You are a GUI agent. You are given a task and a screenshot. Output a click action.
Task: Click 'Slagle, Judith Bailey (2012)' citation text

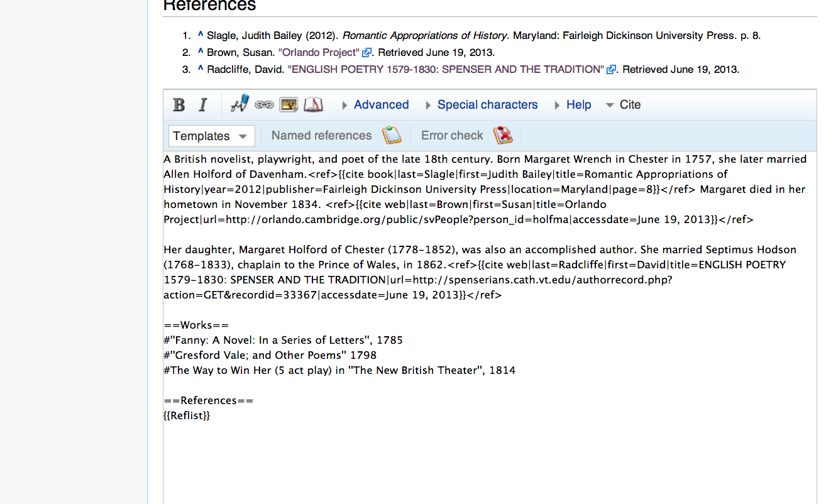click(272, 36)
